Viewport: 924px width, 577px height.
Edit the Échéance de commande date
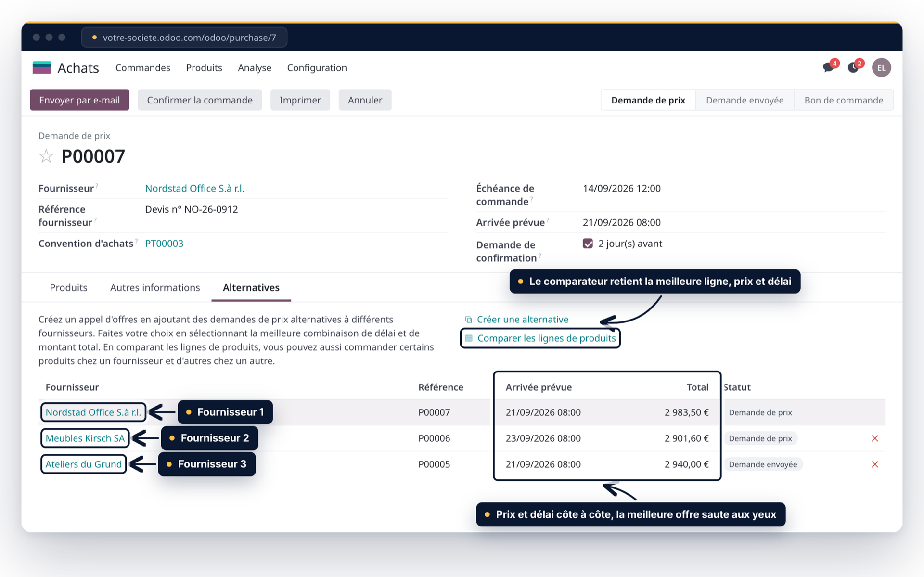tap(622, 188)
